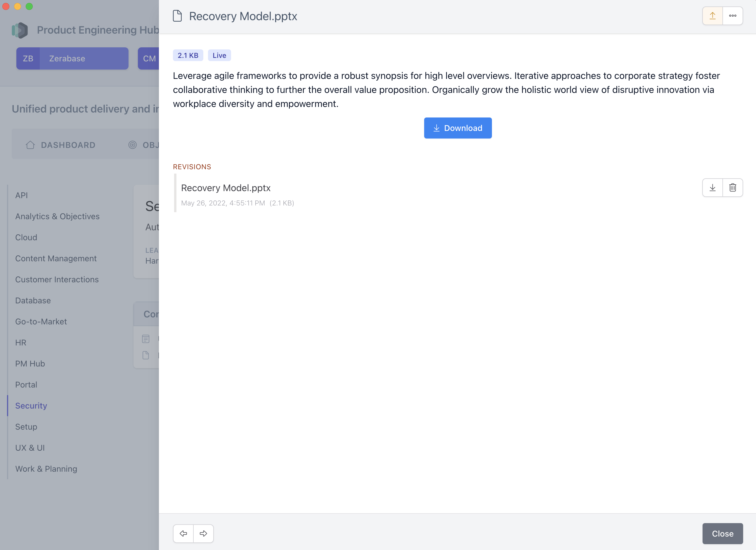Screen dimensions: 756x550
Task: Delete the Recovery Model.pptx revision
Action: click(x=732, y=187)
